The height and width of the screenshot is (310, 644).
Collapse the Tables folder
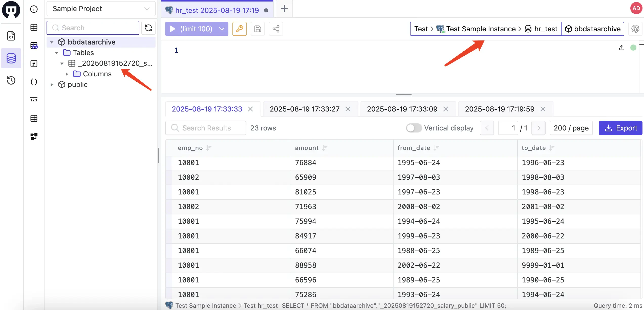(x=57, y=53)
